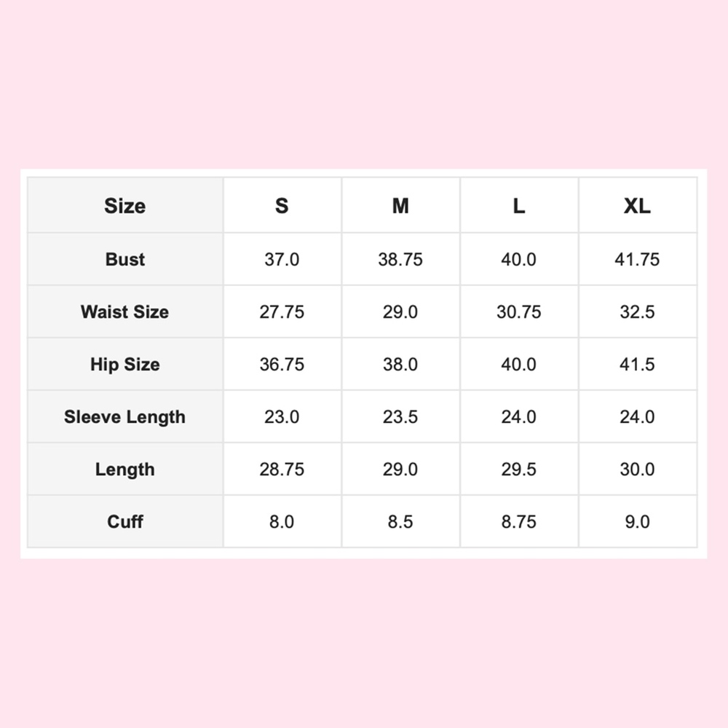Select the Cuff row label
This screenshot has width=728, height=728.
click(124, 521)
